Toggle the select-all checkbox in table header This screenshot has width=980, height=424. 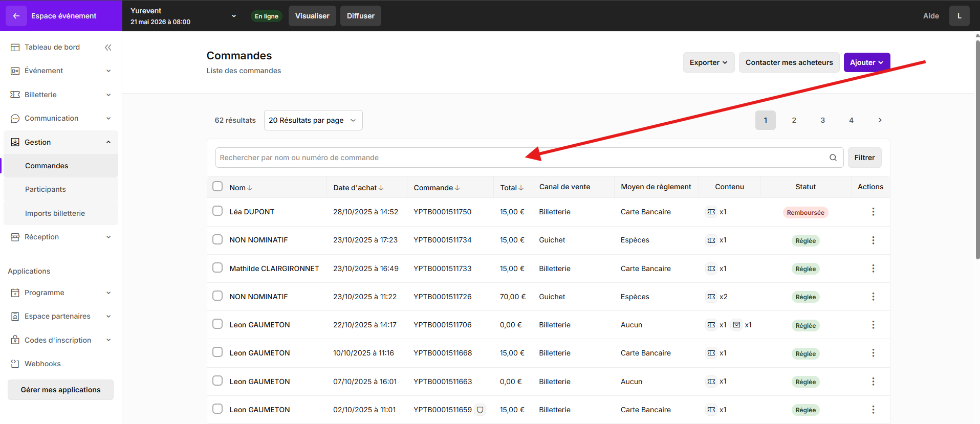coord(217,186)
